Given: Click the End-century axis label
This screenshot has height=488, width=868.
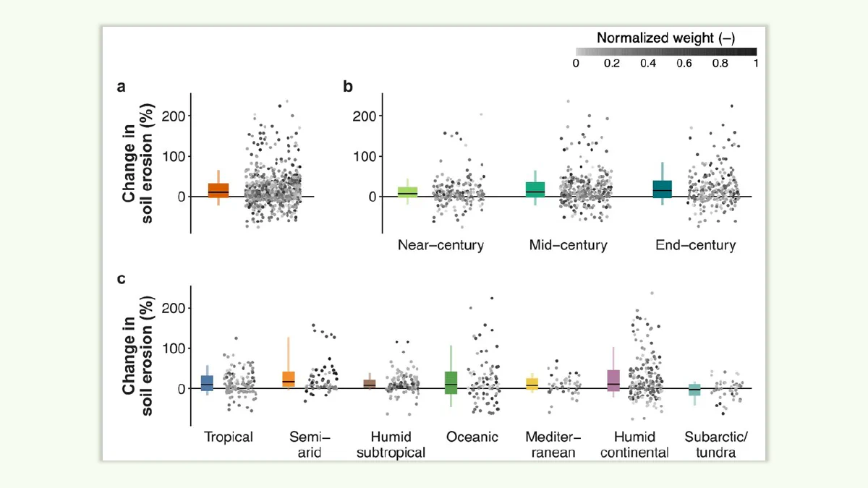Looking at the screenshot, I should click(695, 245).
